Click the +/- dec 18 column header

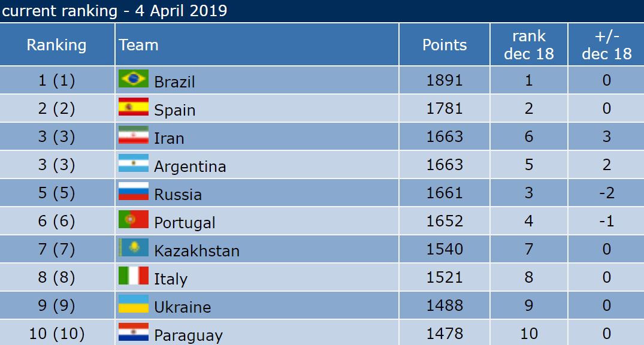(606, 44)
